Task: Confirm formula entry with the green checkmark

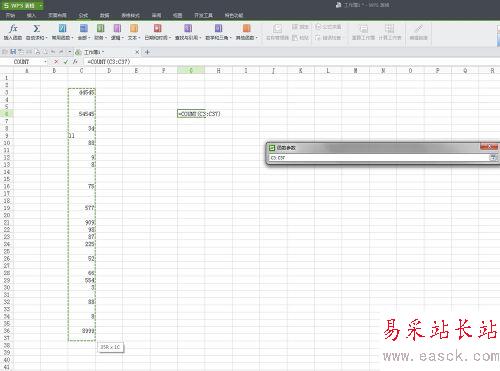Action: coord(66,62)
